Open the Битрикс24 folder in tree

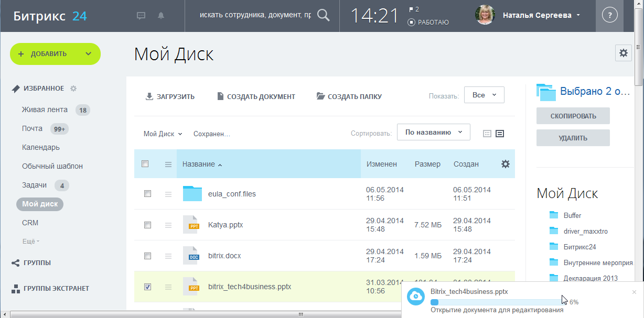(579, 246)
